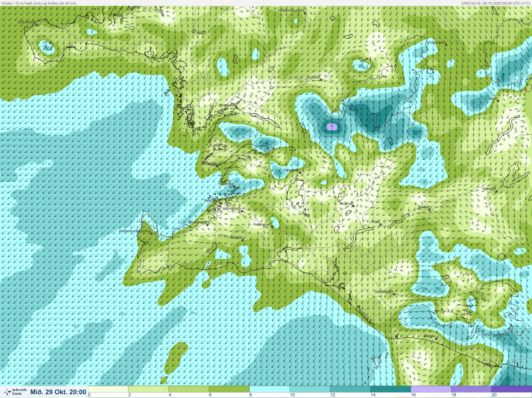Click the Setur station label
Viewport: 532px width, 398px height.
tap(493, 98)
